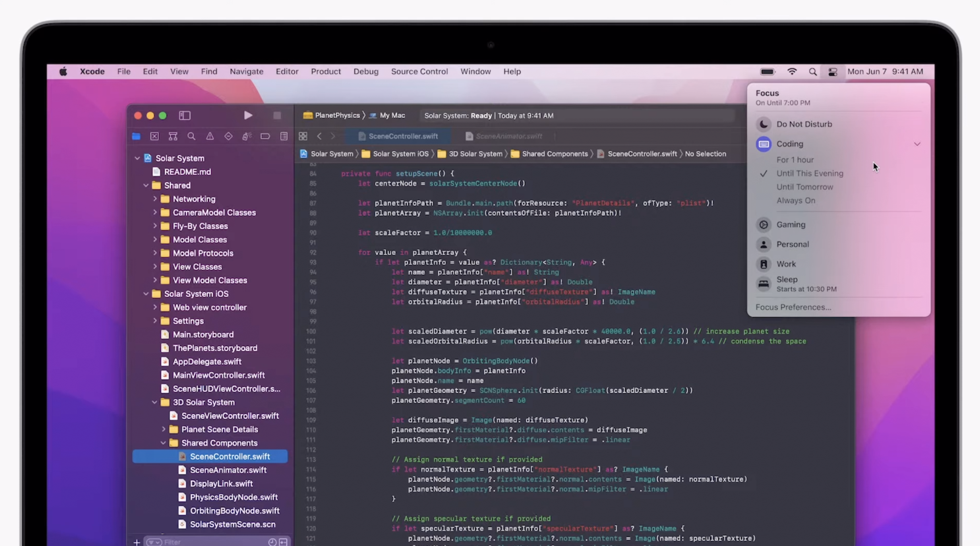The height and width of the screenshot is (546, 980).
Task: Select the Source Control navigator icon
Action: (x=154, y=136)
